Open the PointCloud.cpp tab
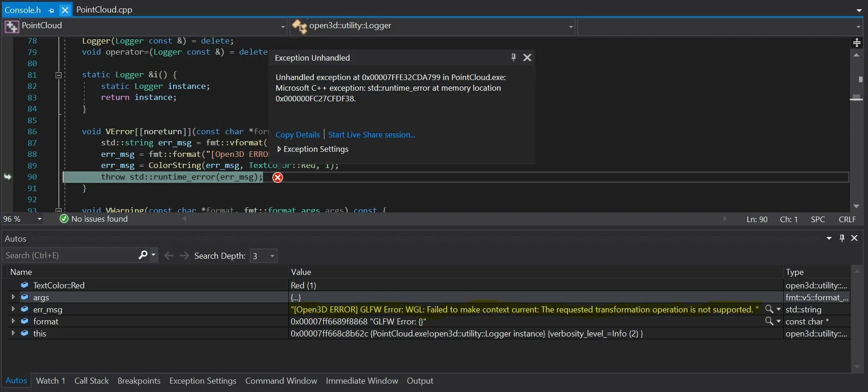The width and height of the screenshot is (868, 392). coord(104,10)
